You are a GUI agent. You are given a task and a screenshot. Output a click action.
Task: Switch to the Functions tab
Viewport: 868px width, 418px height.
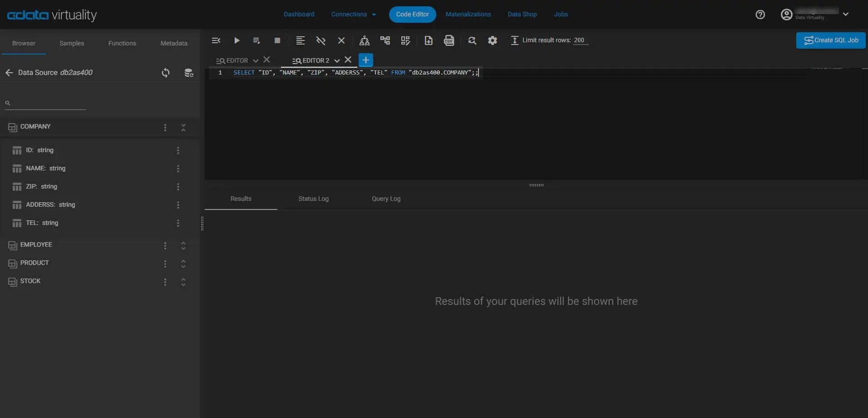tap(122, 43)
